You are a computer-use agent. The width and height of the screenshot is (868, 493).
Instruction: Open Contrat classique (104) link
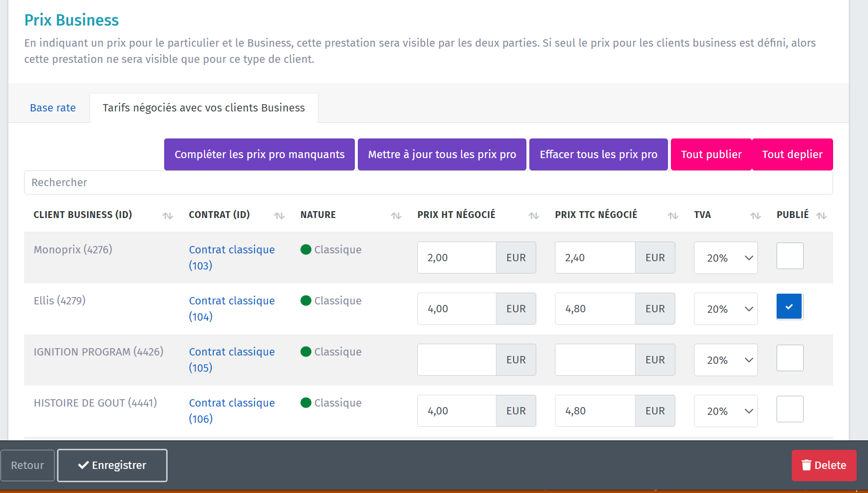(x=231, y=308)
